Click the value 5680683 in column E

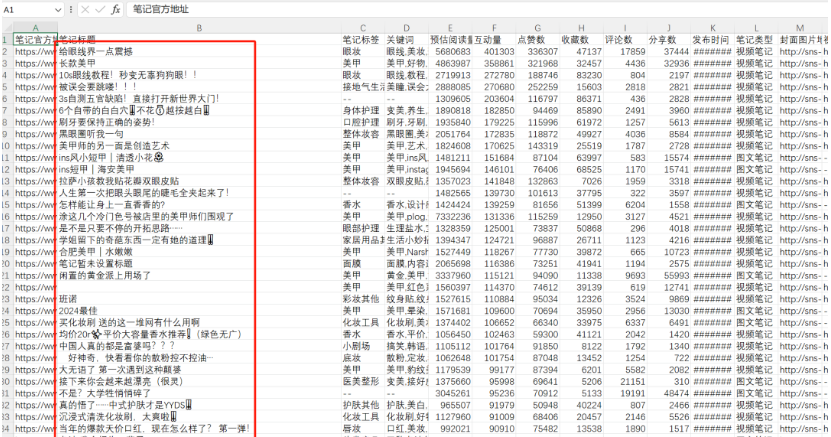pyautogui.click(x=450, y=51)
